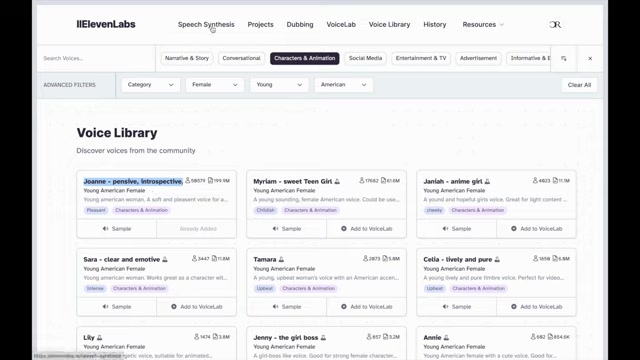Image resolution: width=640 pixels, height=360 pixels.
Task: Click the character usage icon on Janiah card
Action: click(x=555, y=180)
